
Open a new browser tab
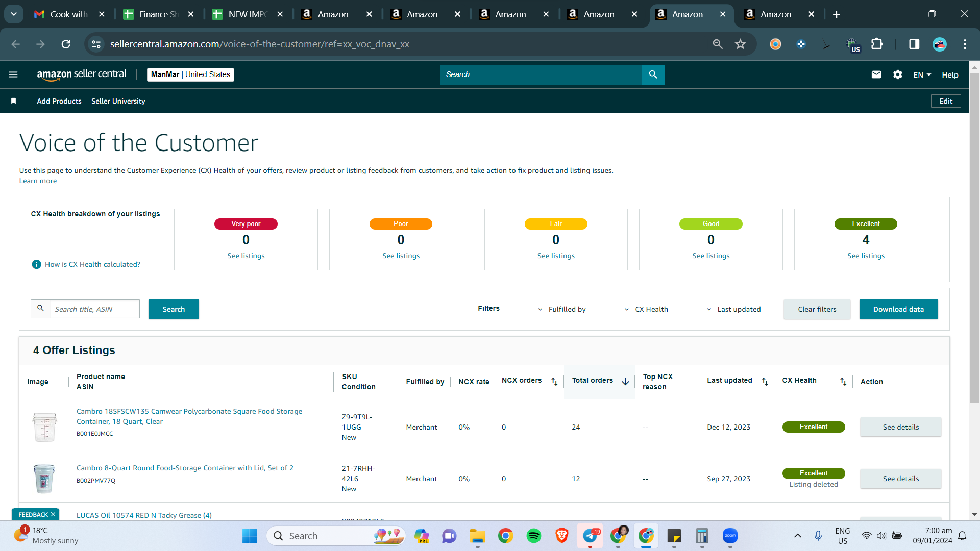[836, 14]
